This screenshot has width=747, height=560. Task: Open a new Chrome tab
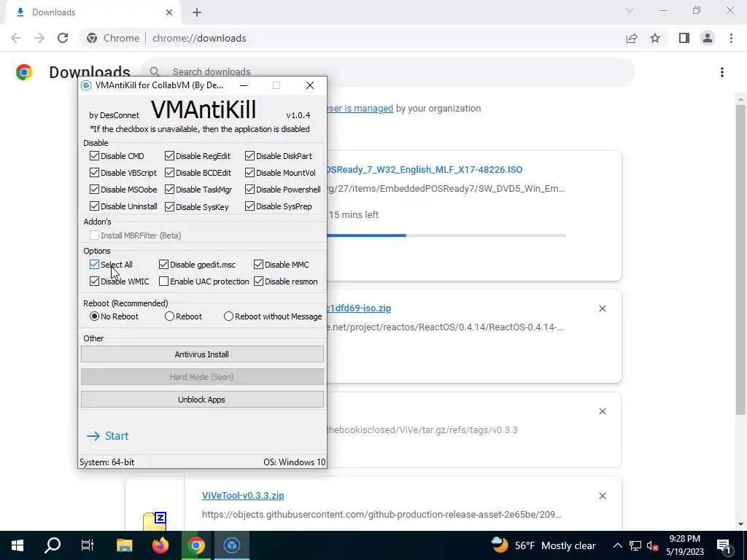[197, 12]
